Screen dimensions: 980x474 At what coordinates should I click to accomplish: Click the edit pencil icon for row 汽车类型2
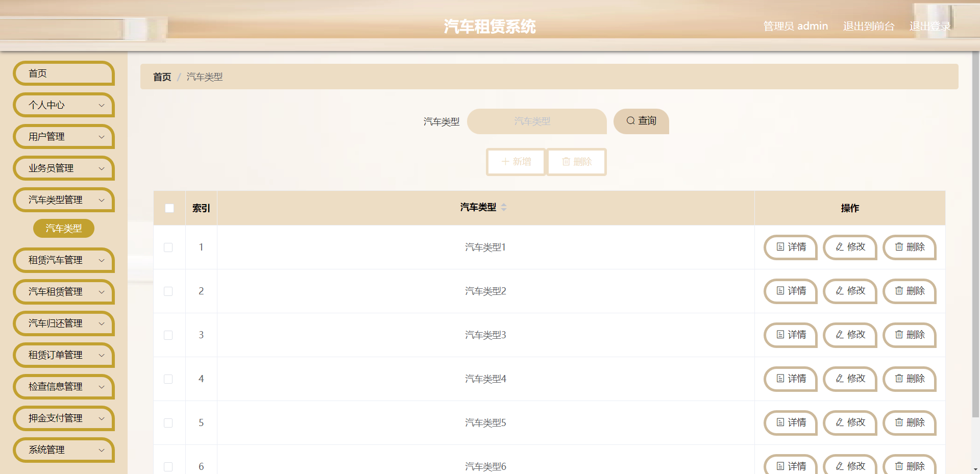point(840,291)
